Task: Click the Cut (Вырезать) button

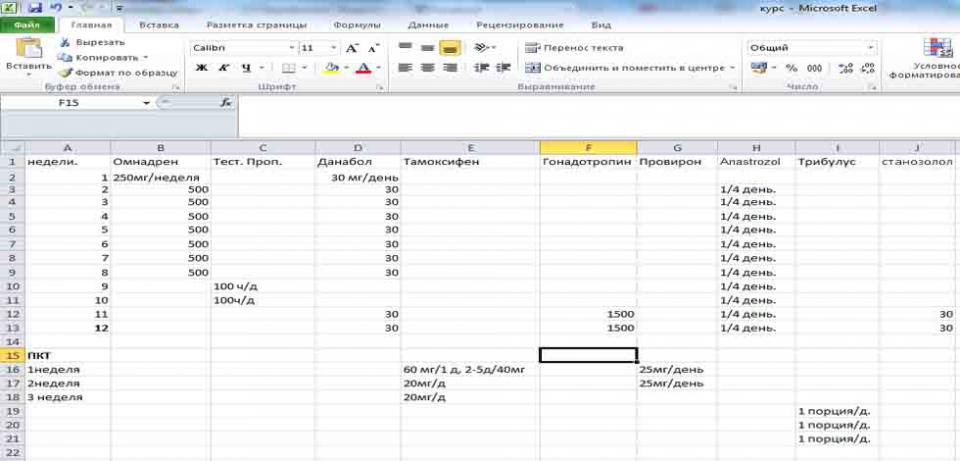Action: coord(93,42)
